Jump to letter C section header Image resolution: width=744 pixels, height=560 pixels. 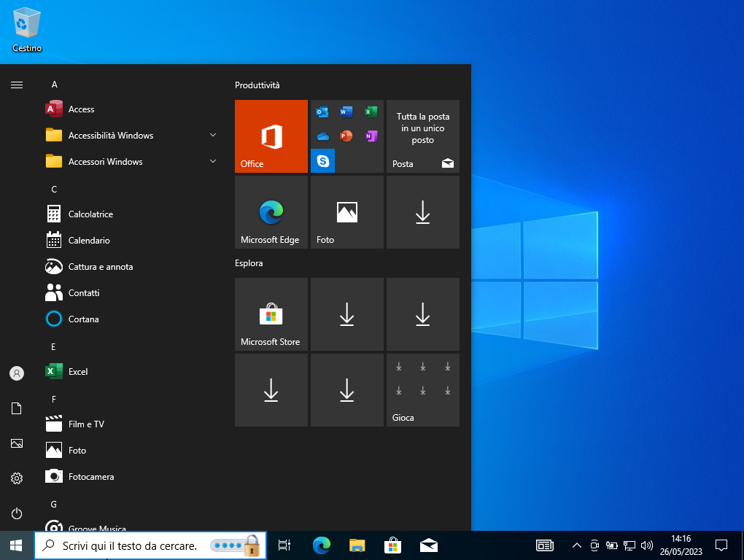(x=54, y=189)
